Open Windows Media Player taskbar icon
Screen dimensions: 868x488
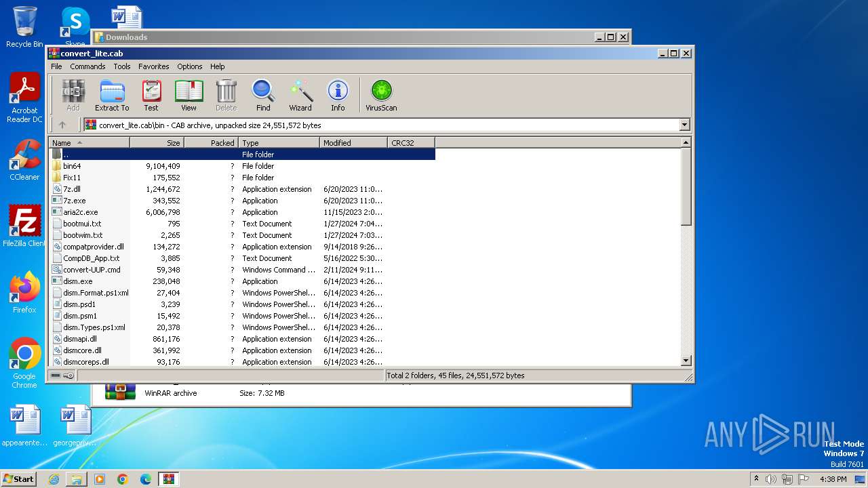[x=100, y=479]
